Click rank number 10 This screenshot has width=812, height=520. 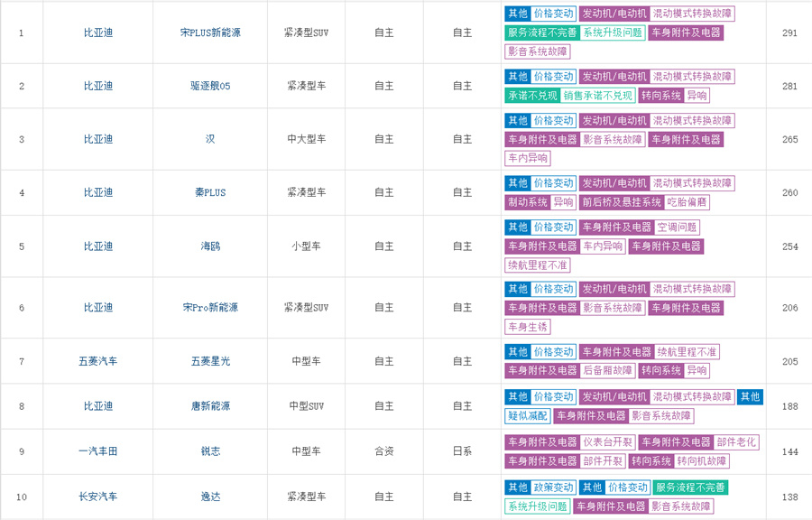22,497
